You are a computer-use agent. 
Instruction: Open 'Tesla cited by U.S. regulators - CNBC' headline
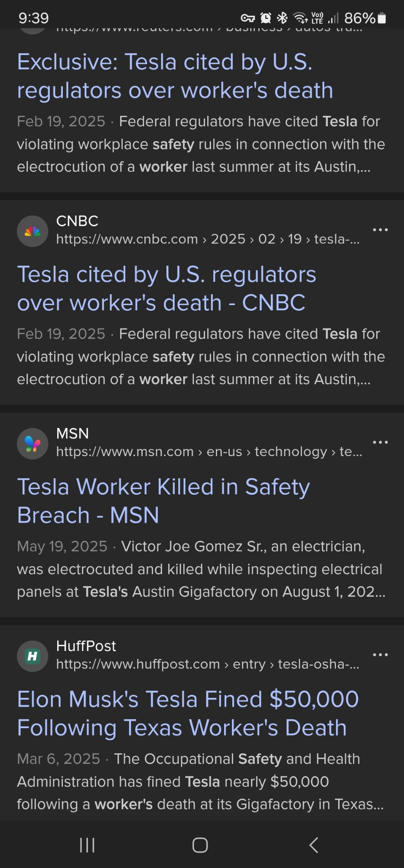click(166, 289)
